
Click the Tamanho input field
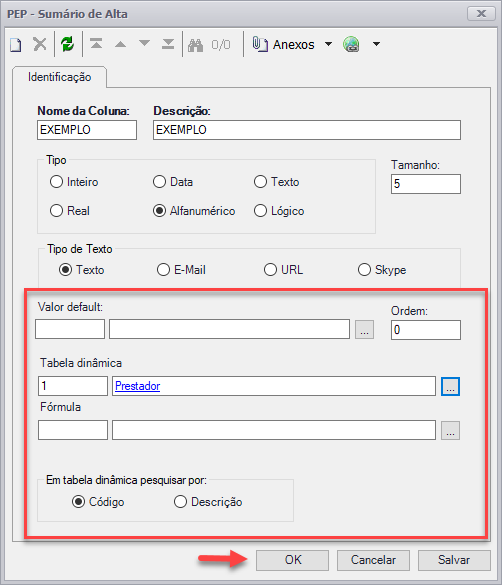[426, 184]
